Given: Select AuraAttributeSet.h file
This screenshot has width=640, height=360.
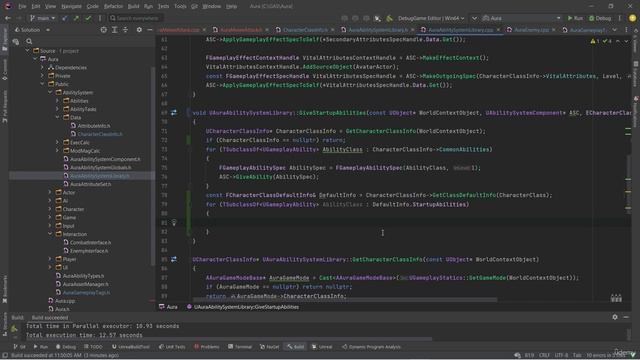Looking at the screenshot, I should (x=90, y=184).
